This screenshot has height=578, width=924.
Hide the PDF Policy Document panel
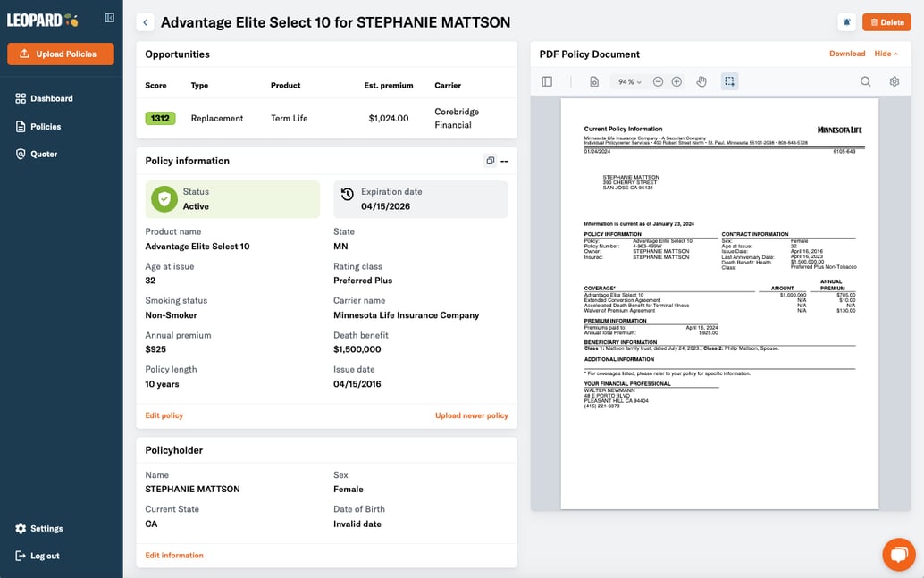pyautogui.click(x=886, y=54)
